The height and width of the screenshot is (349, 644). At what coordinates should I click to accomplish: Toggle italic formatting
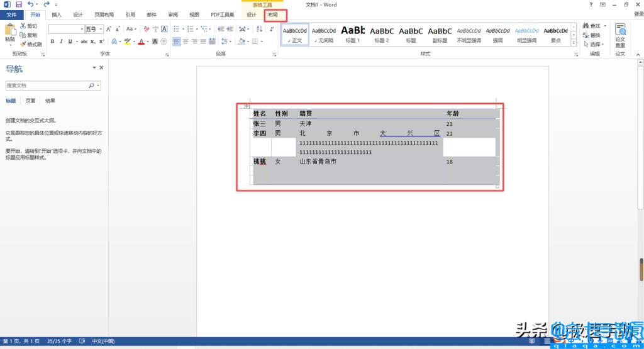pyautogui.click(x=61, y=42)
